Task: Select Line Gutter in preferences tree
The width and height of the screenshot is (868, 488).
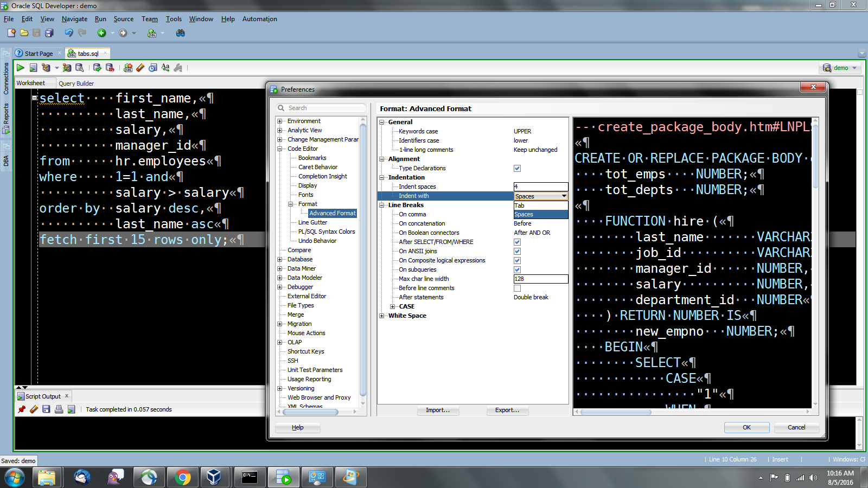Action: [x=312, y=222]
